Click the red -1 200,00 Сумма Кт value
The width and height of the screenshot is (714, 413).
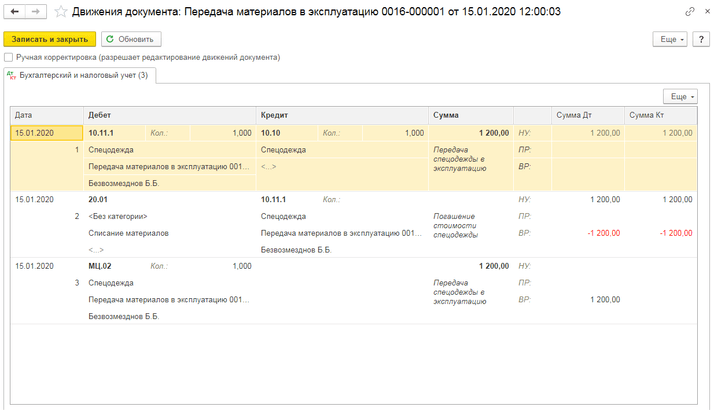[674, 233]
